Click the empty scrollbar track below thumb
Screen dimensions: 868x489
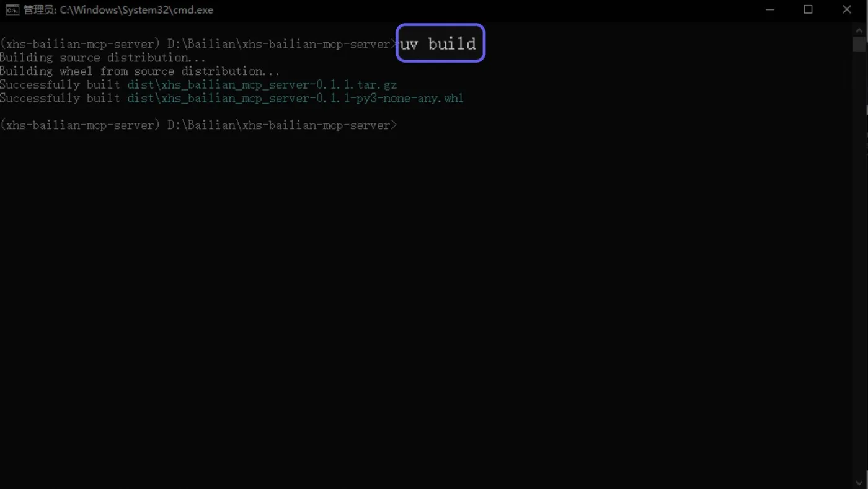pyautogui.click(x=859, y=264)
